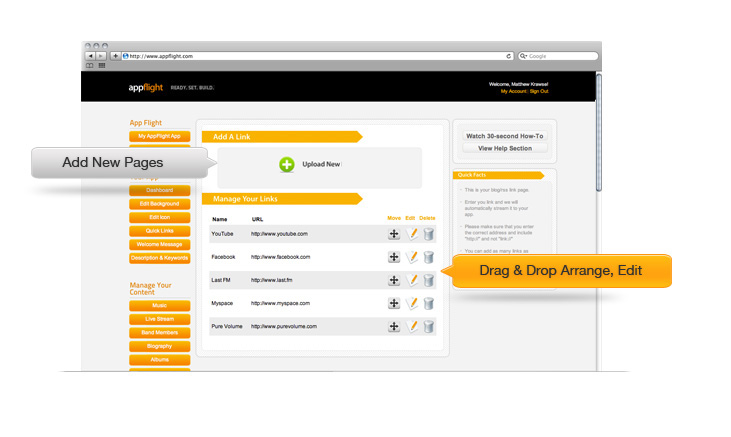Click the Sign Out link
The height and width of the screenshot is (437, 731).
539,91
